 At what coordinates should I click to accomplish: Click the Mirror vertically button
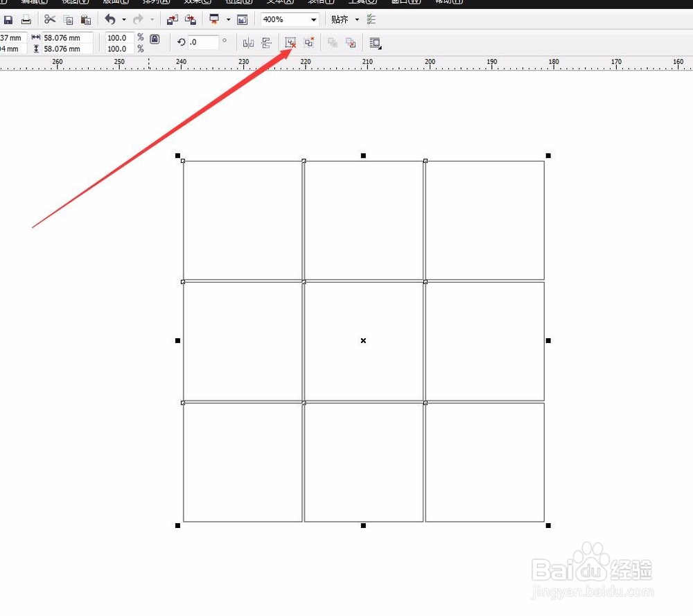pyautogui.click(x=267, y=43)
